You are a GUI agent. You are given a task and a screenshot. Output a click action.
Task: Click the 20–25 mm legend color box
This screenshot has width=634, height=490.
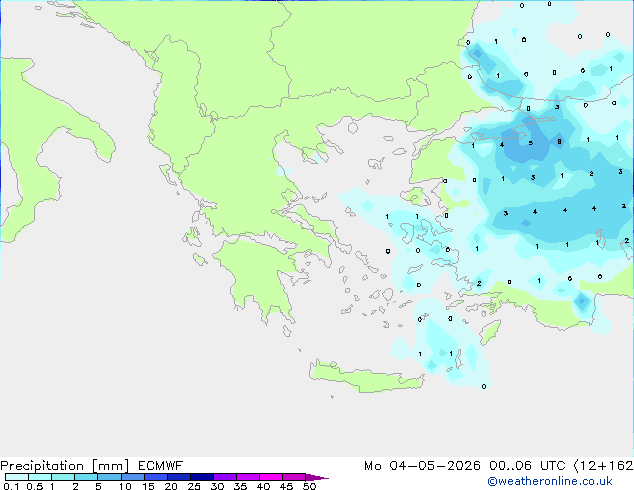pos(179,477)
